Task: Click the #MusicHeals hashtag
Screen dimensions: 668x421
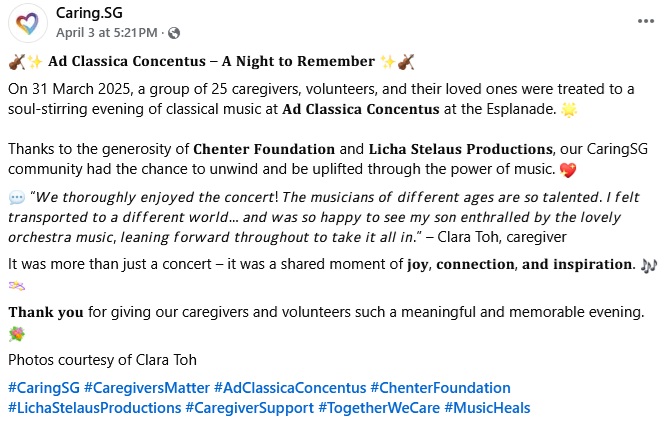Action: click(487, 407)
